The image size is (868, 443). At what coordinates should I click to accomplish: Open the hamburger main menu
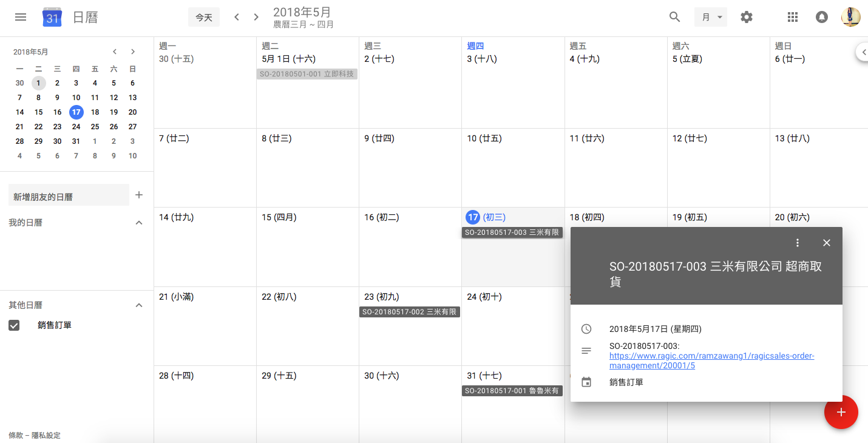[x=21, y=17]
